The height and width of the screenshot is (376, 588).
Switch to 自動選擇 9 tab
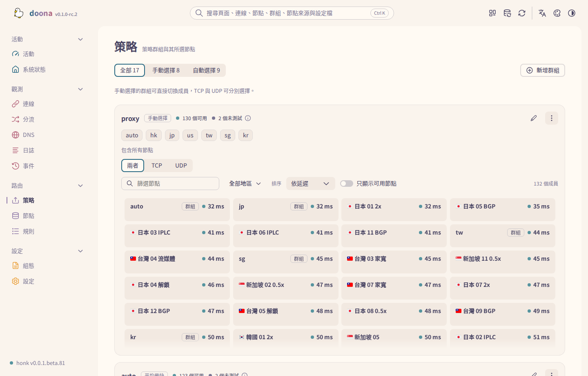206,70
